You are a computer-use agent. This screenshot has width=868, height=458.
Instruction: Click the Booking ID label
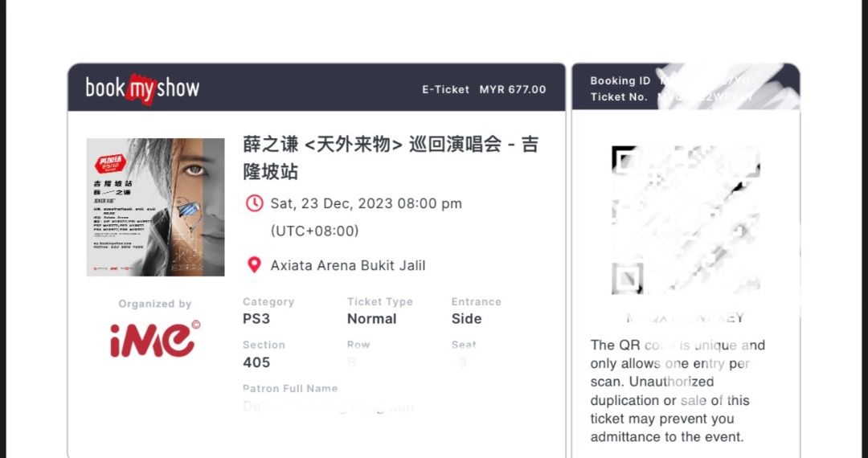point(620,80)
